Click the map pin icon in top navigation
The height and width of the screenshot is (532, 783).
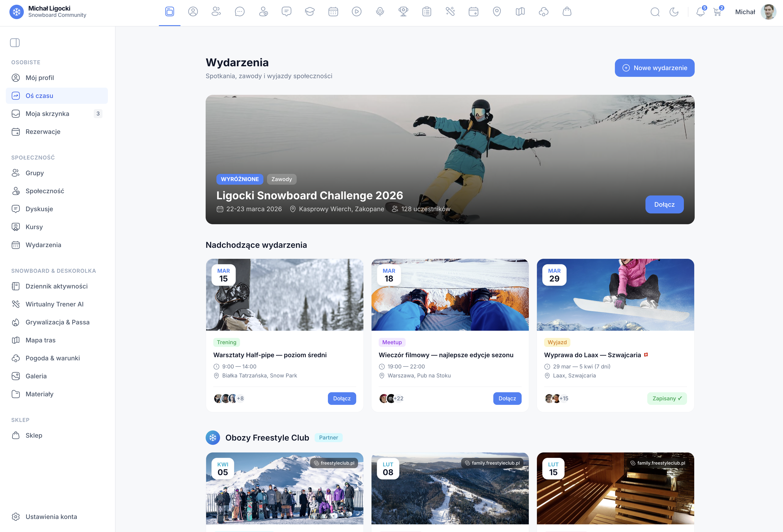497,12
